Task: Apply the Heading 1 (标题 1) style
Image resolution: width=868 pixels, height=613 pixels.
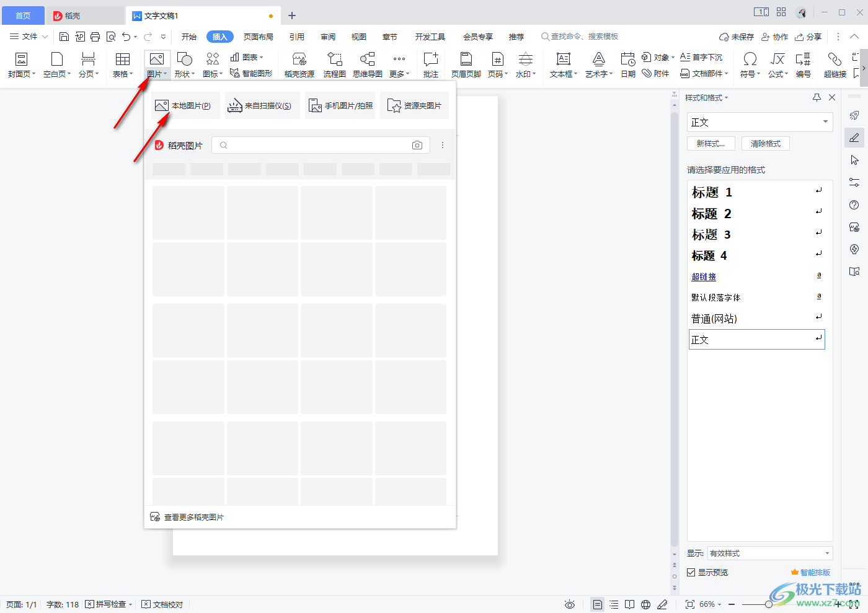Action: [x=757, y=192]
